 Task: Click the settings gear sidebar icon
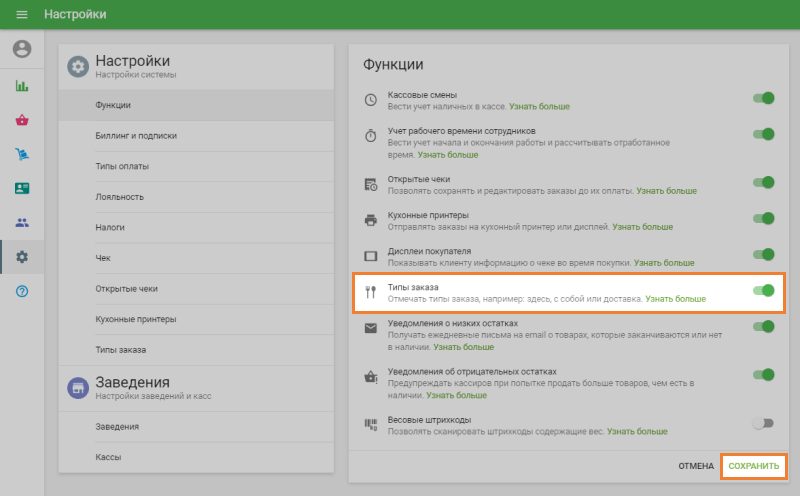pyautogui.click(x=22, y=257)
